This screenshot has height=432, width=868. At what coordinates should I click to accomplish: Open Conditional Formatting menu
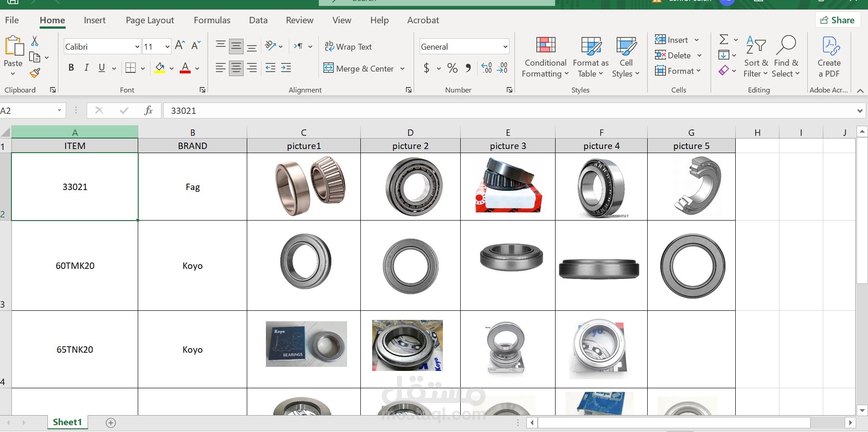(546, 57)
